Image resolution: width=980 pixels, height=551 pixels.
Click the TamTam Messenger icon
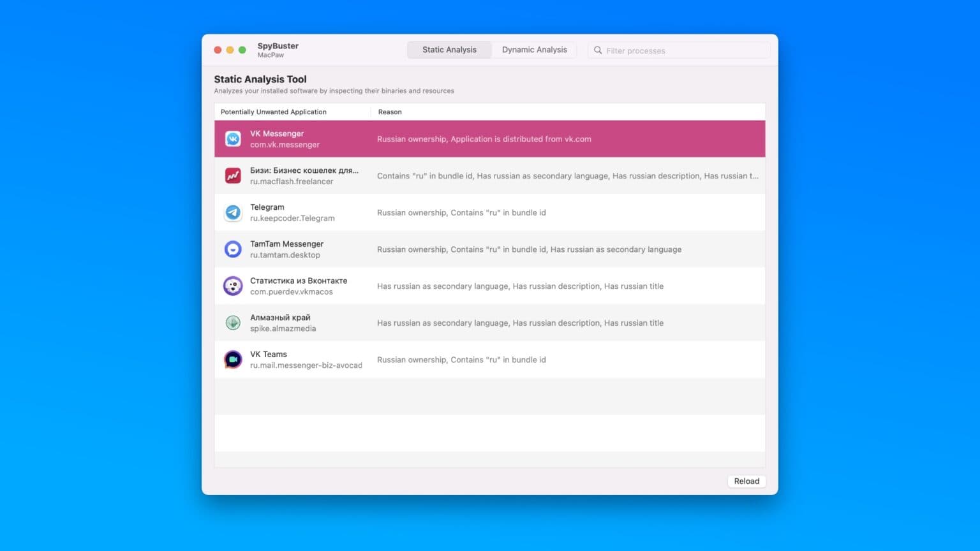(233, 249)
